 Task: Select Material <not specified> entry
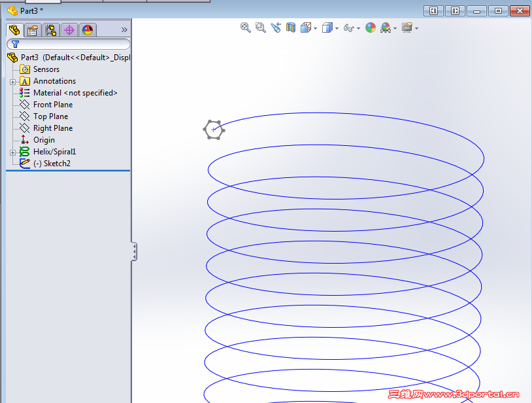click(75, 93)
